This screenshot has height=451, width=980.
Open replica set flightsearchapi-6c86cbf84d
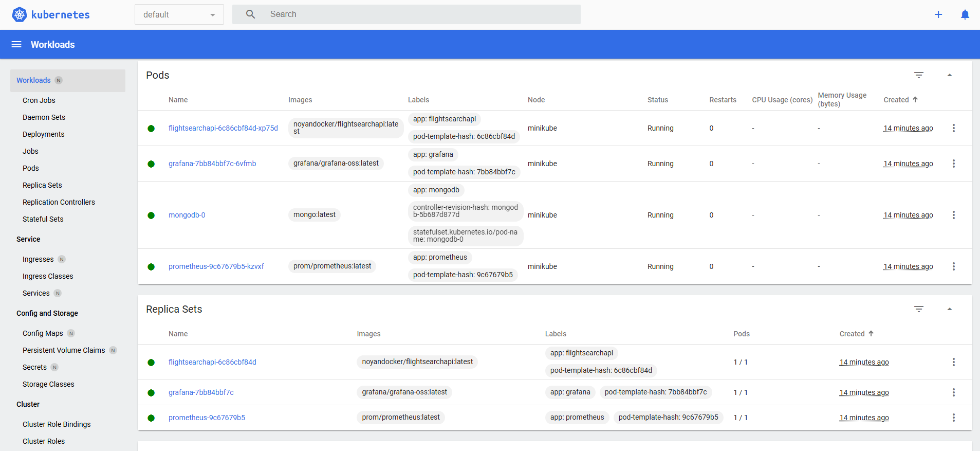click(212, 362)
